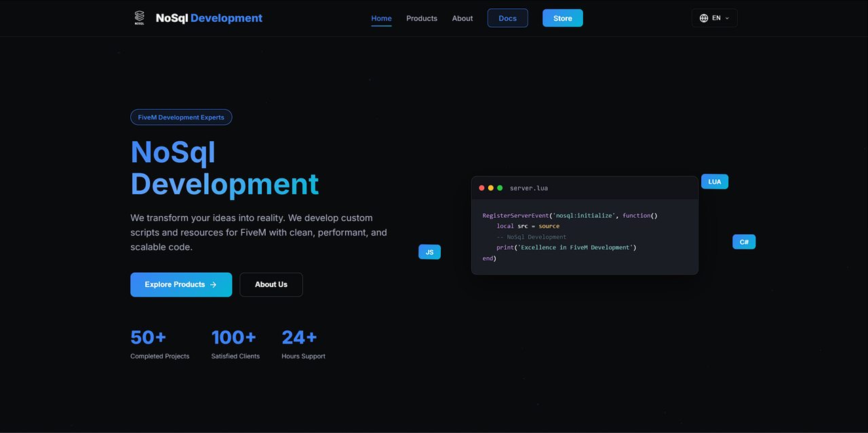Click the server.lua file name

pos(529,188)
